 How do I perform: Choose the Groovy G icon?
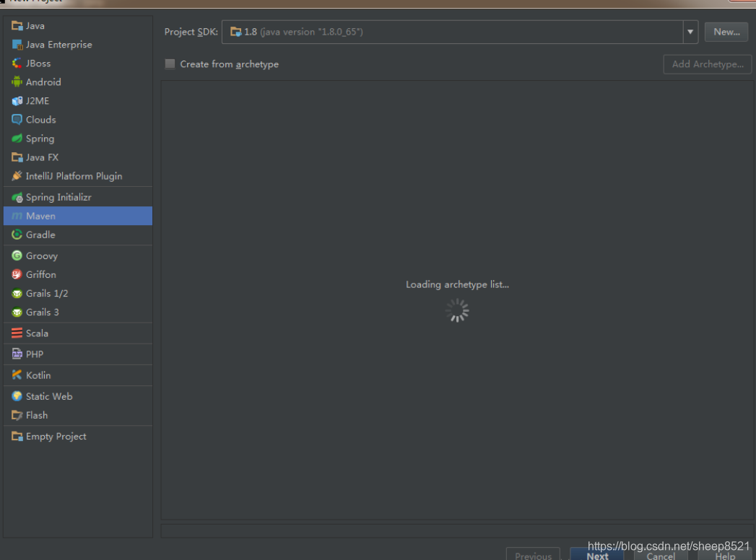(x=17, y=255)
